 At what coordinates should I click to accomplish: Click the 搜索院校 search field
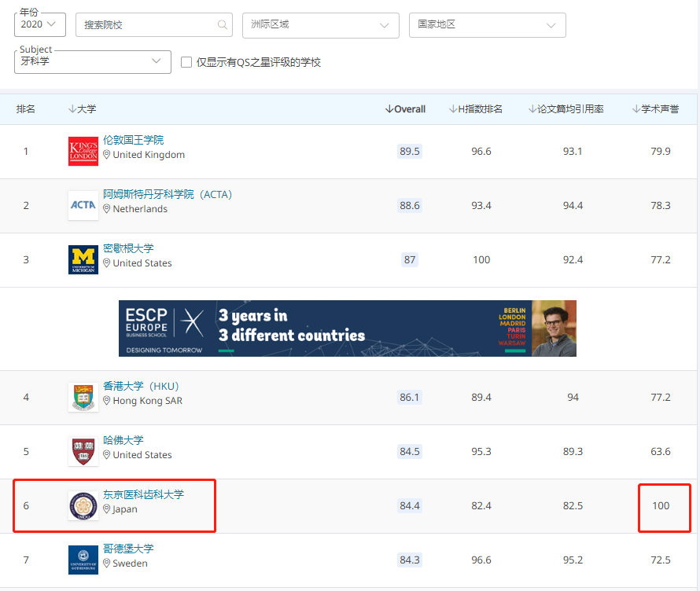click(x=154, y=24)
